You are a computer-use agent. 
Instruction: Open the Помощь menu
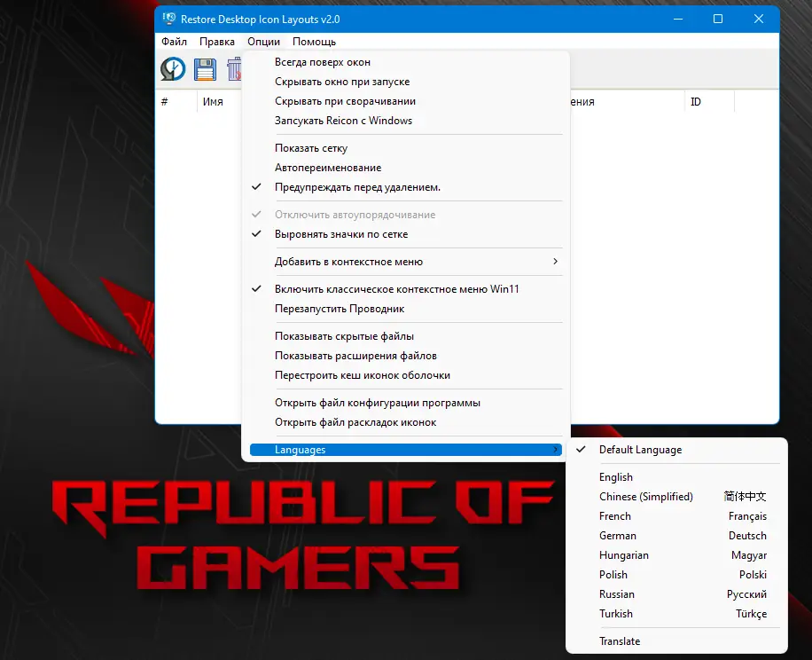click(314, 42)
